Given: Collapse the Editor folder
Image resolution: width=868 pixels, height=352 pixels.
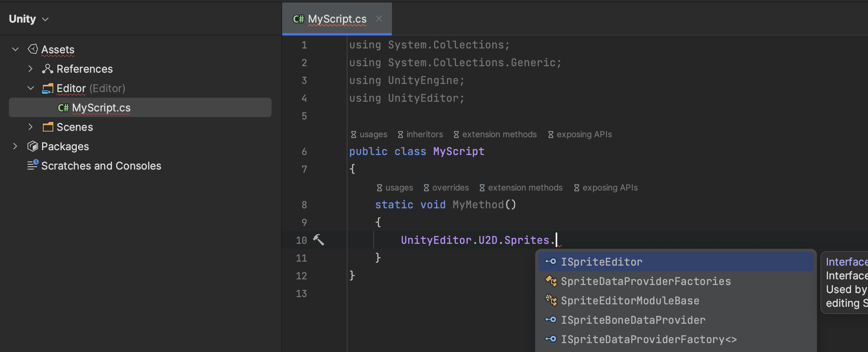Looking at the screenshot, I should (x=30, y=88).
